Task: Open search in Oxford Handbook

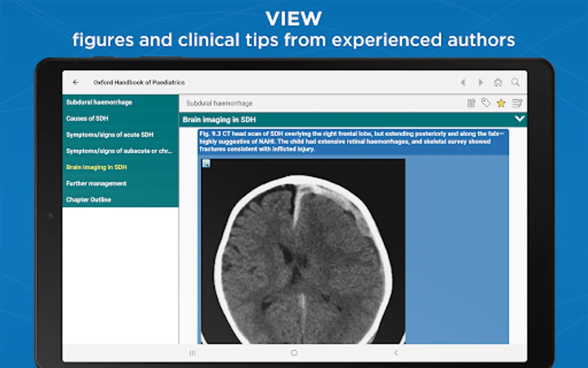Action: pyautogui.click(x=515, y=82)
